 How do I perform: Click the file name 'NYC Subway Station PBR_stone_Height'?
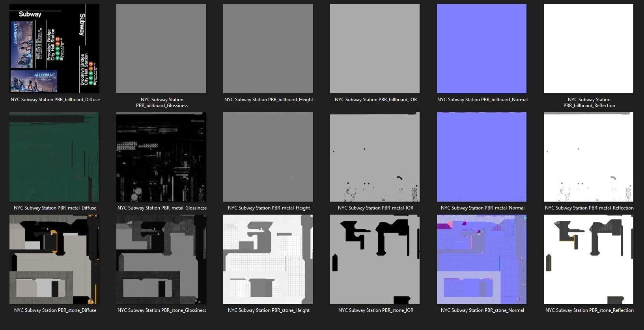[x=269, y=310]
